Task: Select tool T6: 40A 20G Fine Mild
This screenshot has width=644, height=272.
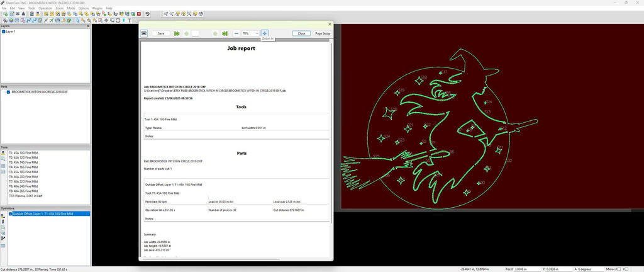Action: coord(23,177)
